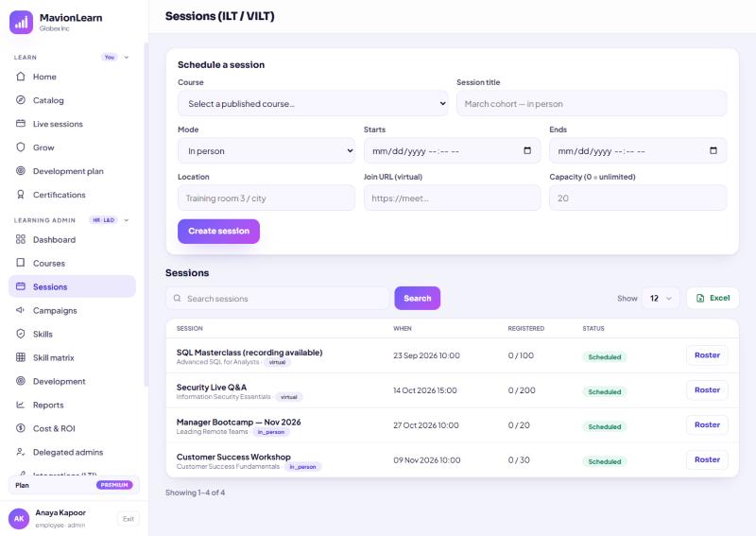This screenshot has height=536, width=756.
Task: Click the Certifications ribbon icon
Action: 21,195
